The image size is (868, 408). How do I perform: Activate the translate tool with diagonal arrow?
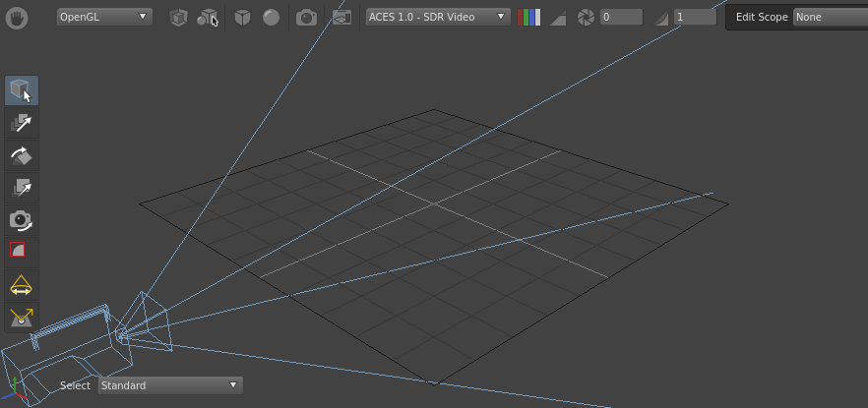(x=22, y=123)
